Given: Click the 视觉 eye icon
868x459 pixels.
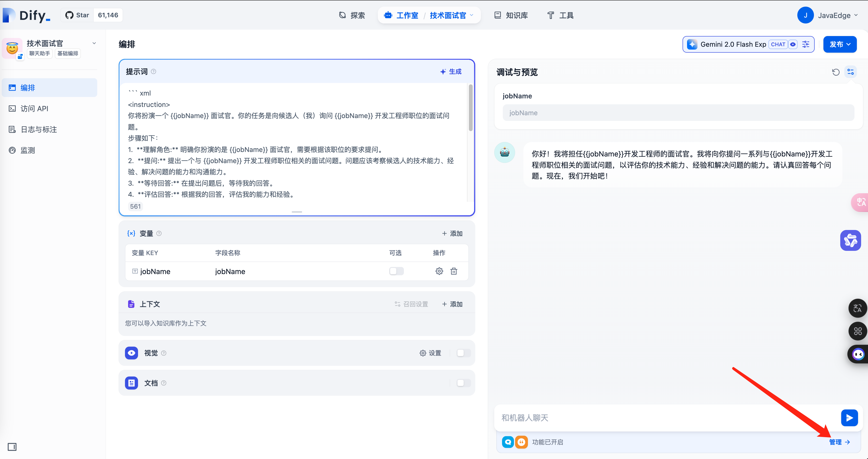Looking at the screenshot, I should tap(131, 353).
